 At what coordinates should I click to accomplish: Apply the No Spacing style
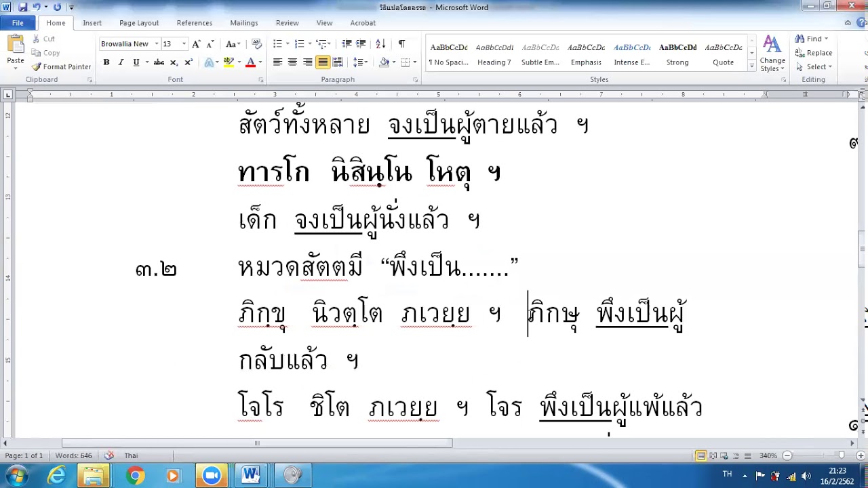tap(449, 54)
